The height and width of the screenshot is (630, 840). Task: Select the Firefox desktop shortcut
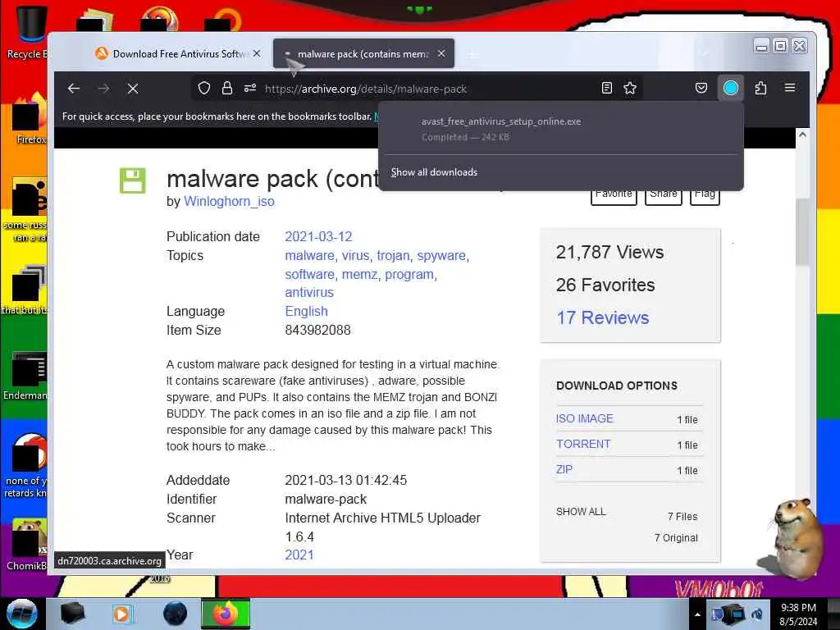(30, 120)
